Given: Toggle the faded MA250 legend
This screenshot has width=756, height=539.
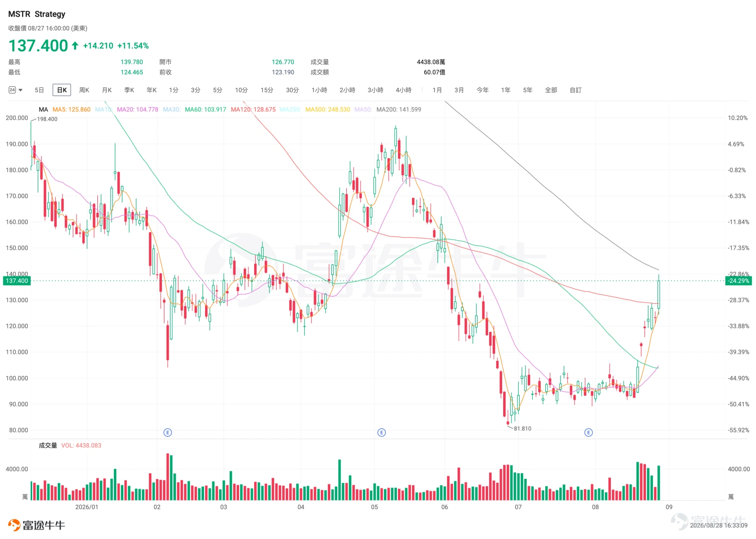Looking at the screenshot, I should pos(290,109).
